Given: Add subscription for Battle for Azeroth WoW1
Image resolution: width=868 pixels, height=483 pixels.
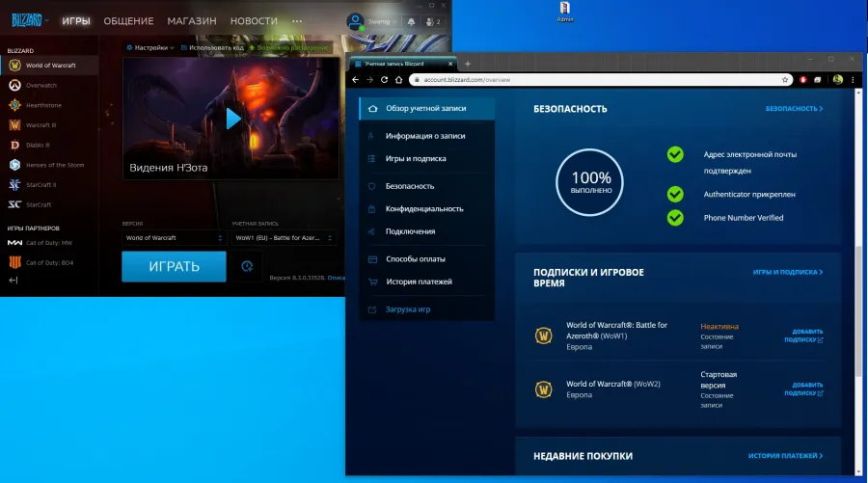Looking at the screenshot, I should [x=803, y=335].
